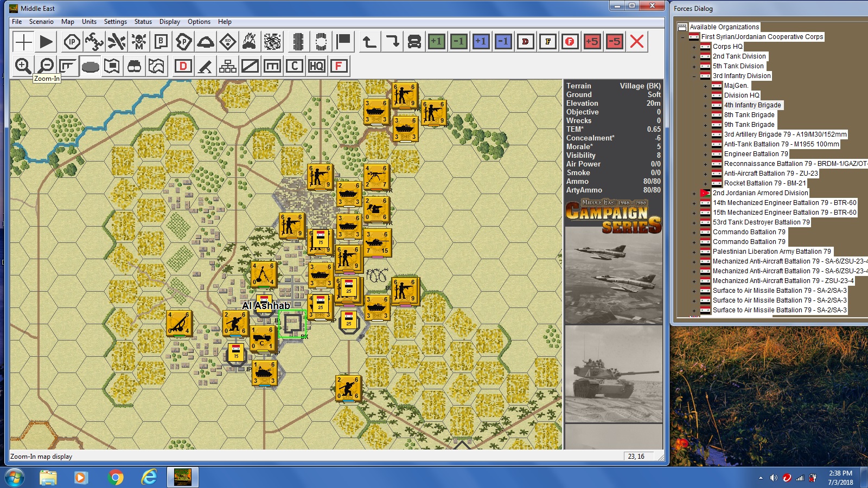Rotate unit with the right-down arrow button
The height and width of the screenshot is (488, 868).
pos(392,41)
